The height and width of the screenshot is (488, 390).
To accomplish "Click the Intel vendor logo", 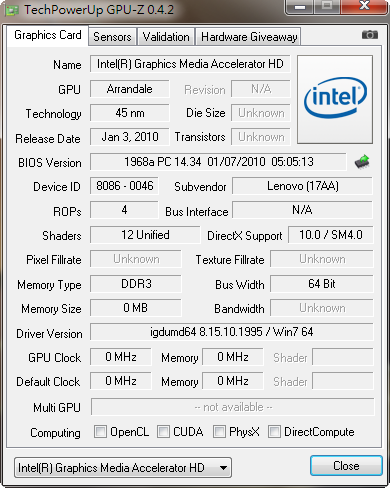I will 335,99.
